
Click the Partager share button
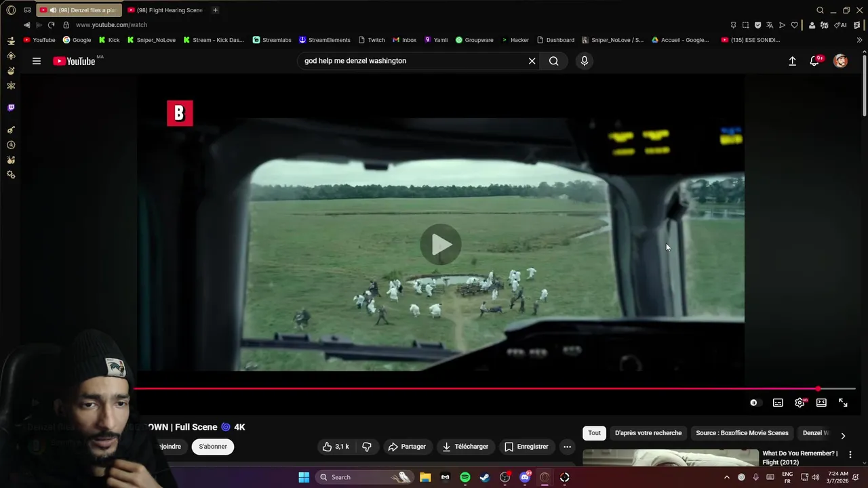click(407, 447)
